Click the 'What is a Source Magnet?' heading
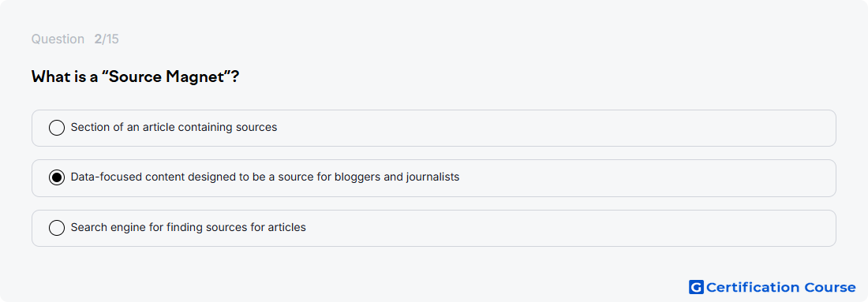This screenshot has width=868, height=302. pyautogui.click(x=135, y=76)
